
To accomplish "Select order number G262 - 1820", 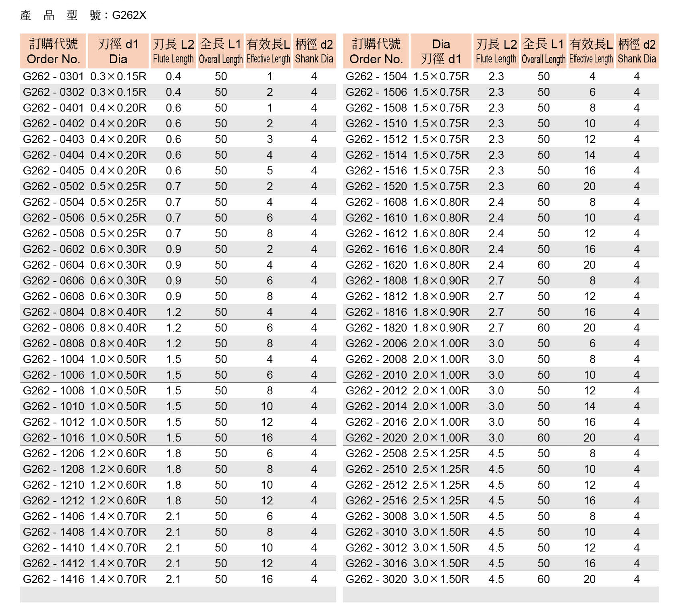I will pyautogui.click(x=376, y=328).
